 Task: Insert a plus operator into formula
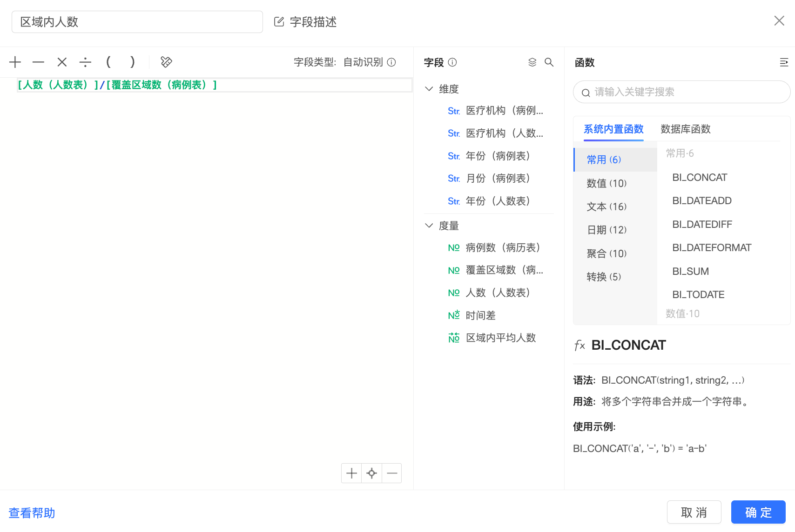tap(15, 62)
